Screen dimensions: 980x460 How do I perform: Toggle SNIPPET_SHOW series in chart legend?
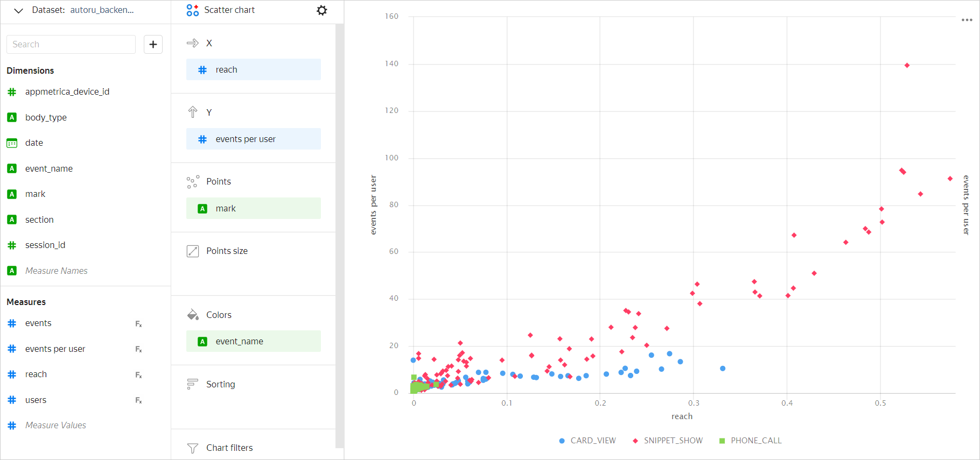point(668,441)
